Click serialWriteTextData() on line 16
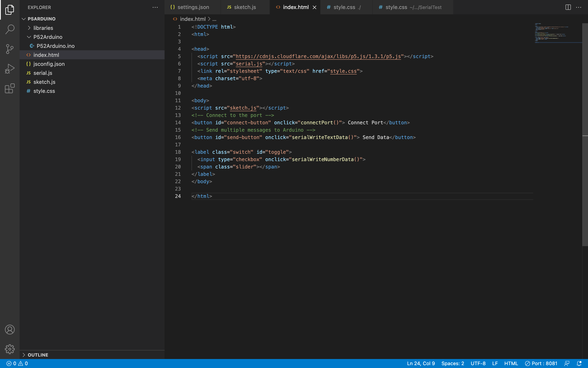The width and height of the screenshot is (588, 368). pyautogui.click(x=322, y=137)
